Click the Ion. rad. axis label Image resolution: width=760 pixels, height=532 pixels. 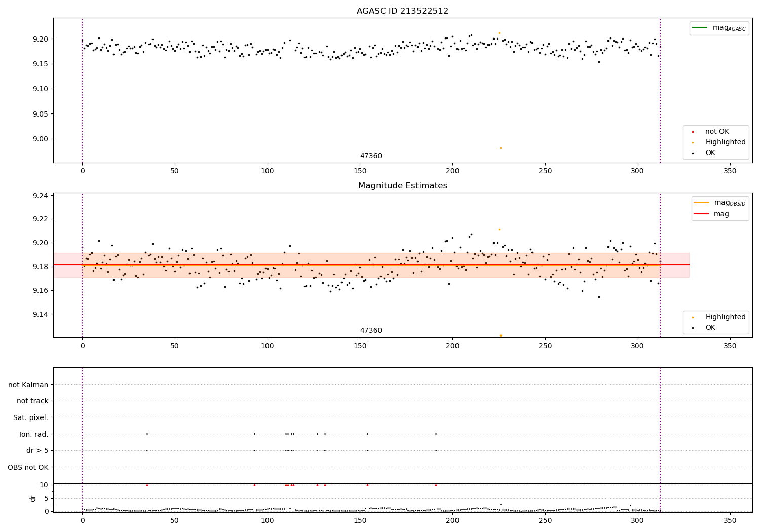point(34,434)
